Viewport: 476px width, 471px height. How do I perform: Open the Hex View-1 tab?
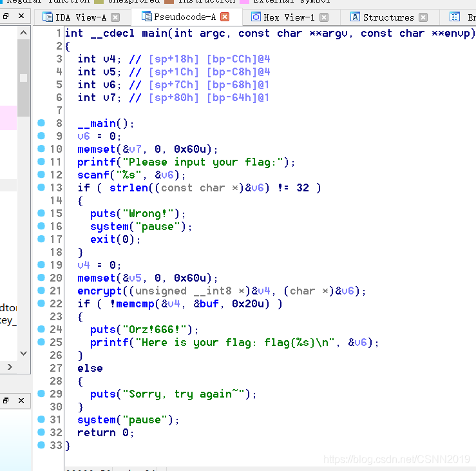(x=289, y=17)
